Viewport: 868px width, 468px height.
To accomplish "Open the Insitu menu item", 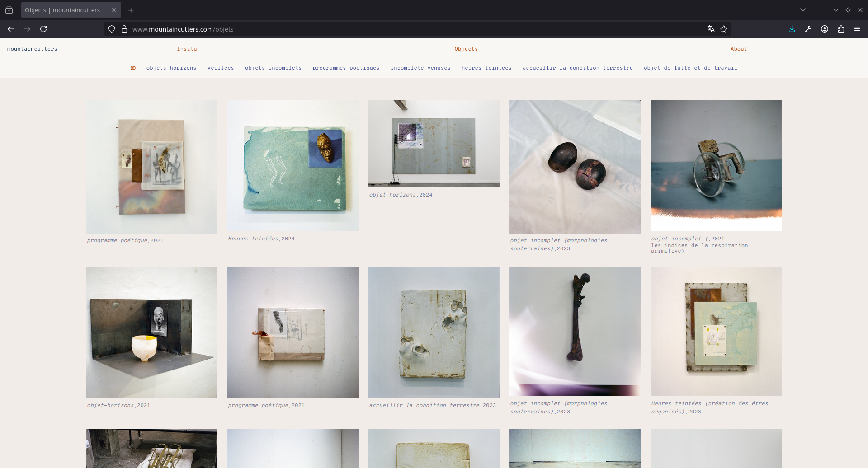I will [x=187, y=49].
